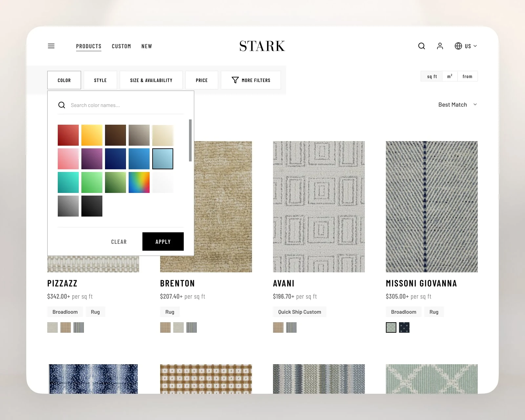Select the purple color swatch

92,159
